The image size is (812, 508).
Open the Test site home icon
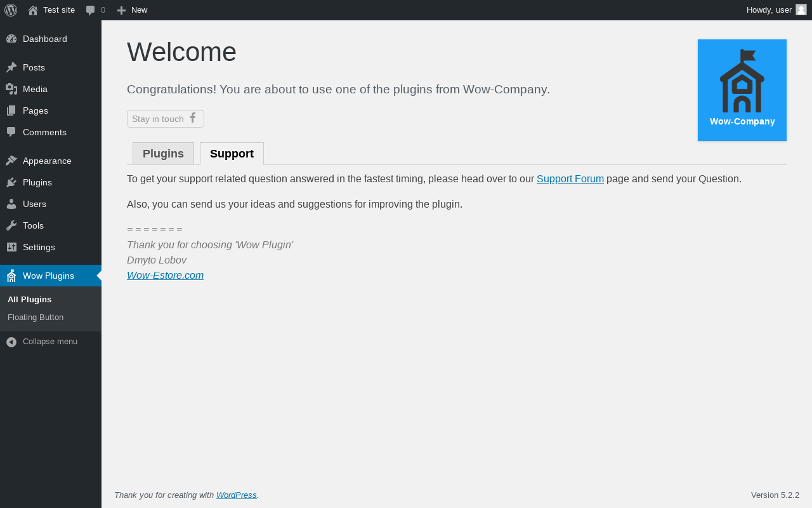click(33, 10)
